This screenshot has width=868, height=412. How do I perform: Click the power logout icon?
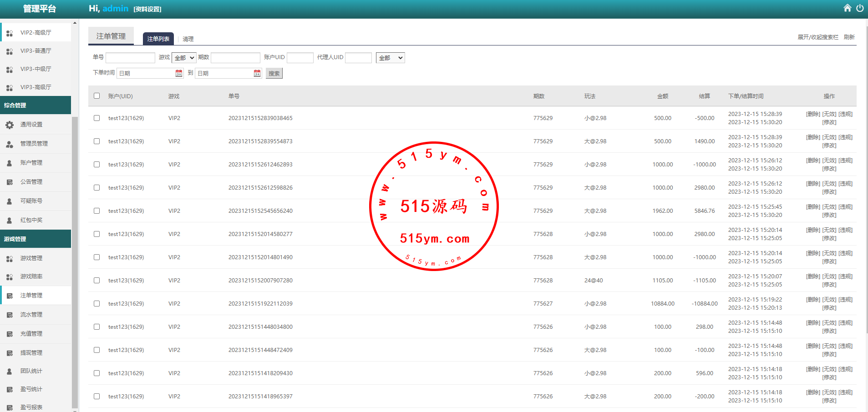click(860, 8)
